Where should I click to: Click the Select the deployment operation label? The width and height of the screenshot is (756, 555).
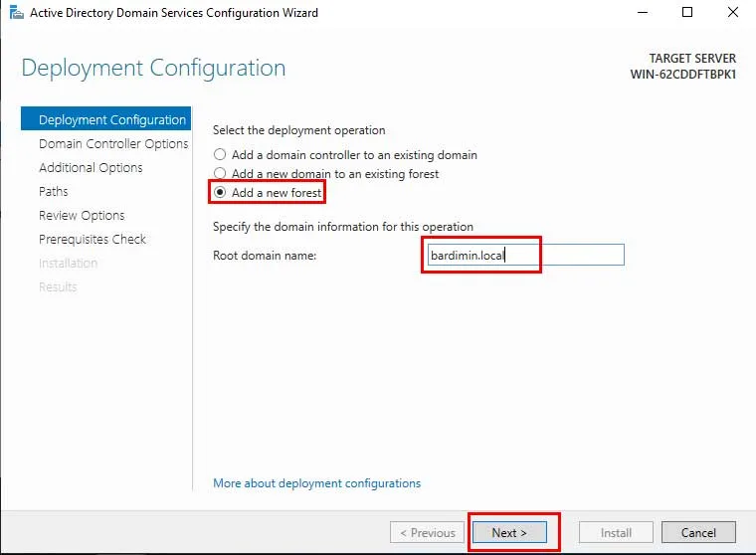299,130
